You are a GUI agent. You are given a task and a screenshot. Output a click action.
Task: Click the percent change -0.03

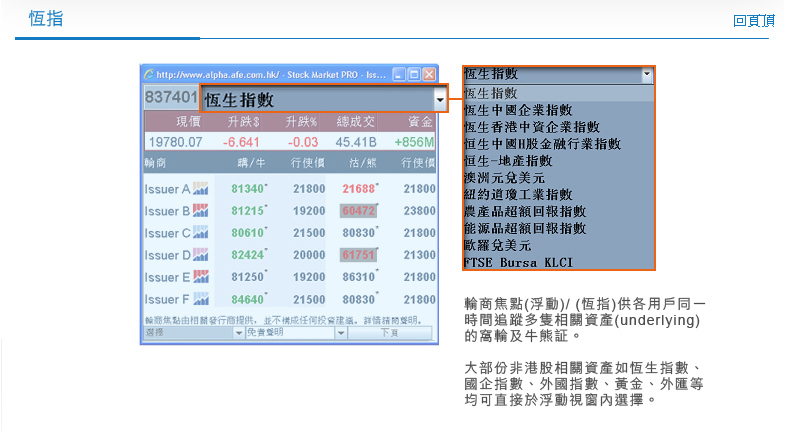coord(303,142)
